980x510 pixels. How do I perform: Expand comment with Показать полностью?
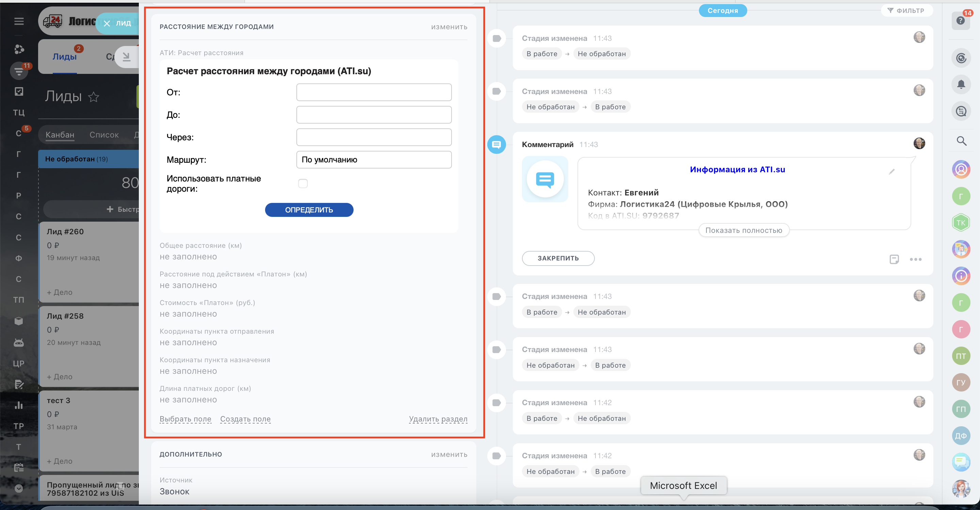744,230
